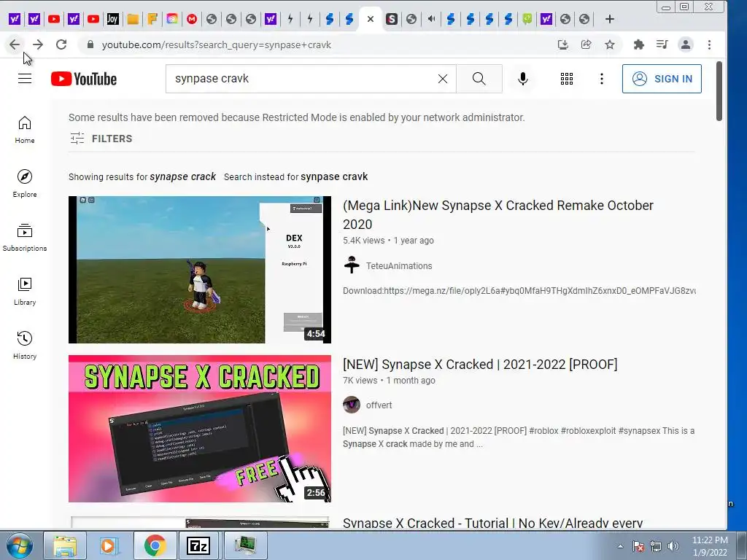
Task: Click the "5.4K views • 1 year ago" text
Action: pyautogui.click(x=388, y=241)
